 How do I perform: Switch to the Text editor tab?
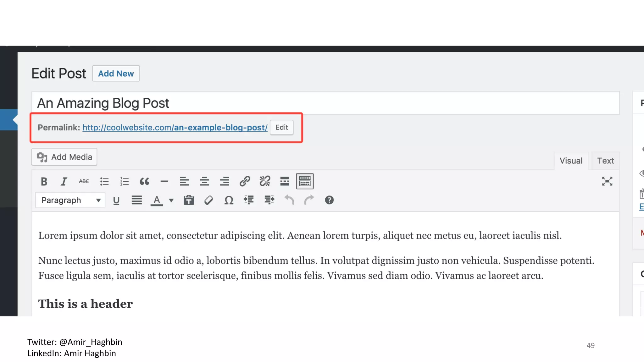click(605, 161)
